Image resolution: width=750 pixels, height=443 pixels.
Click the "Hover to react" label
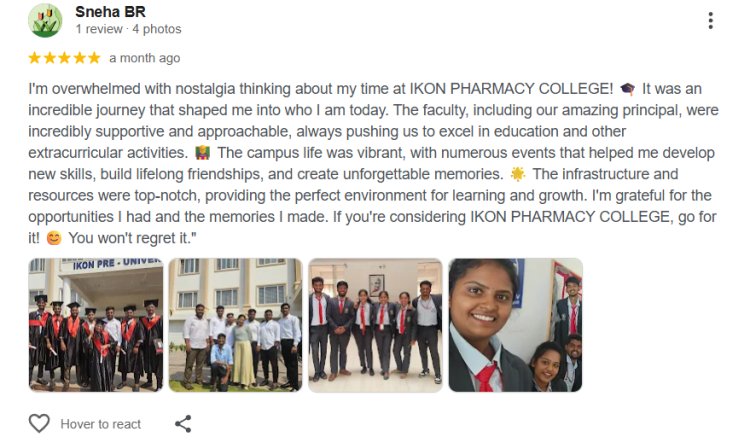click(x=100, y=424)
